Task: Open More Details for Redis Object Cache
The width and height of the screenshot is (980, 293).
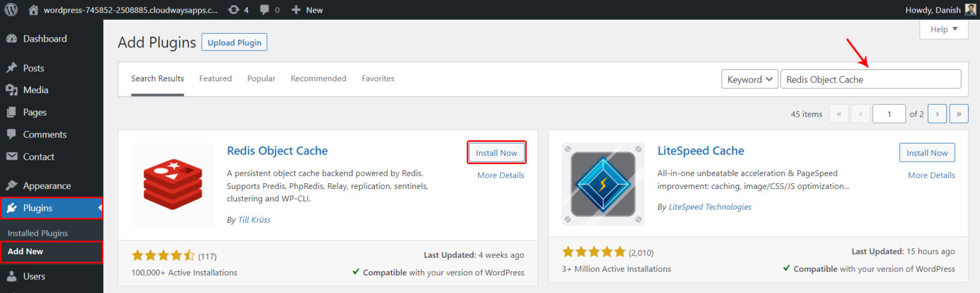Action: coord(501,175)
